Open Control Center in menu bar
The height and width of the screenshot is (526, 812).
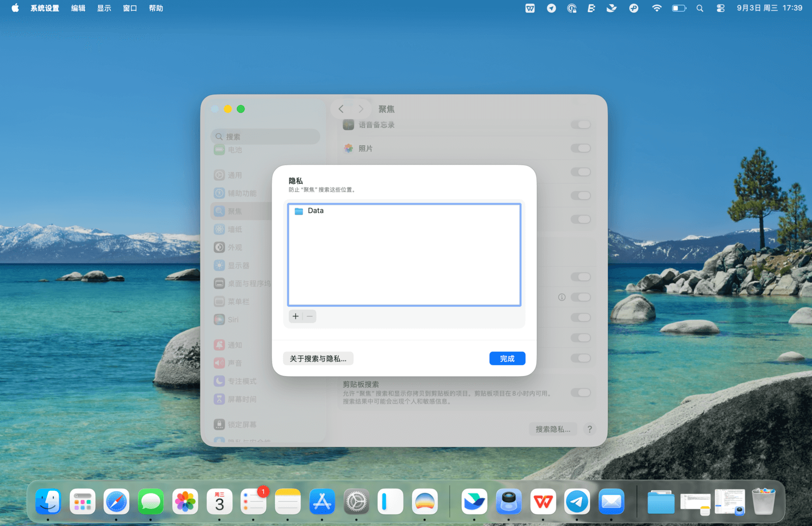720,8
